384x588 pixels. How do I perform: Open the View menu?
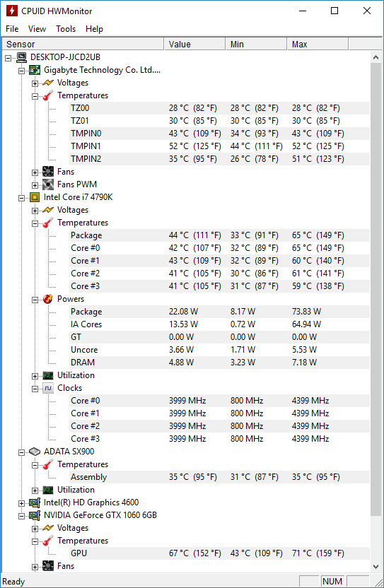click(37, 29)
